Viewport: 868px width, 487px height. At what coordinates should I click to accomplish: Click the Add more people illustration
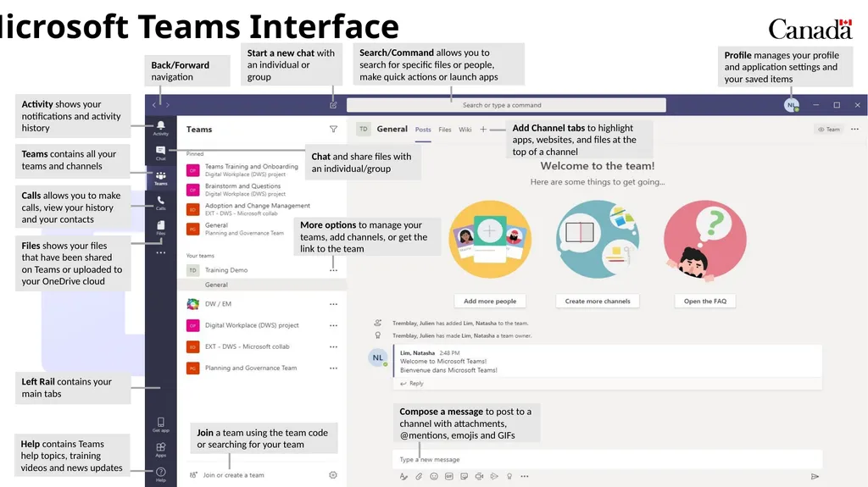coord(490,239)
